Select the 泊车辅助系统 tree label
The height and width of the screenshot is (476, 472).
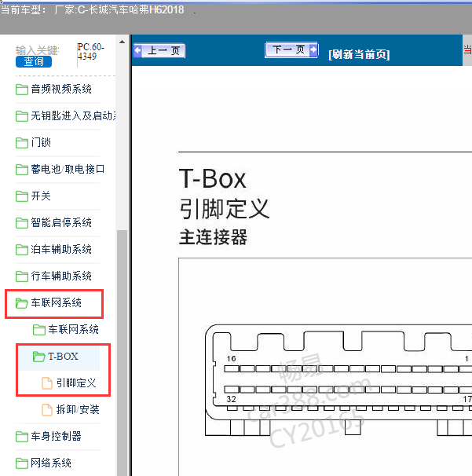point(61,249)
